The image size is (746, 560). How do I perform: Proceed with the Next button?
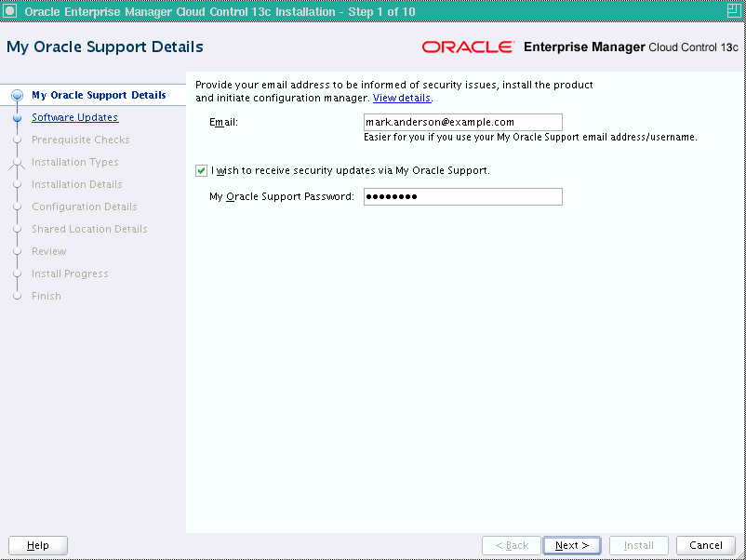572,545
